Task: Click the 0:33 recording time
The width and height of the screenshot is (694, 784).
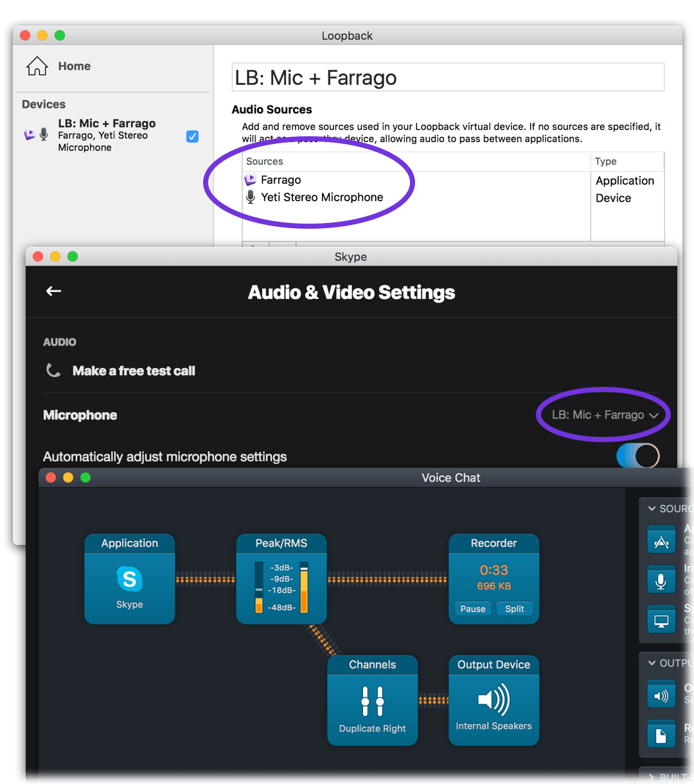Action: (494, 570)
